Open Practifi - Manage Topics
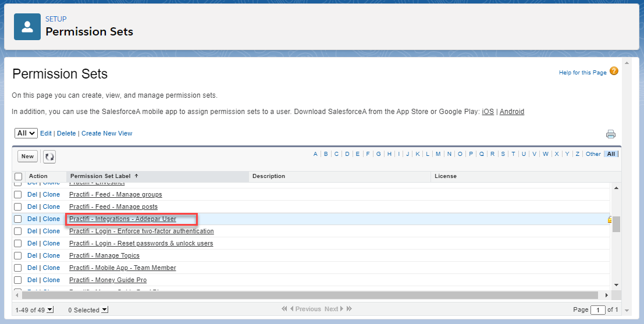This screenshot has width=644, height=324. 104,256
